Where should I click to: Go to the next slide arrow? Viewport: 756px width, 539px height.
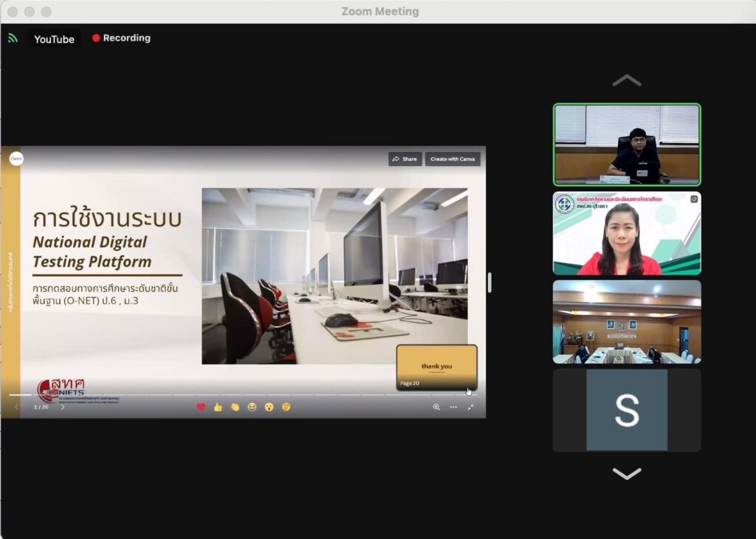[62, 407]
